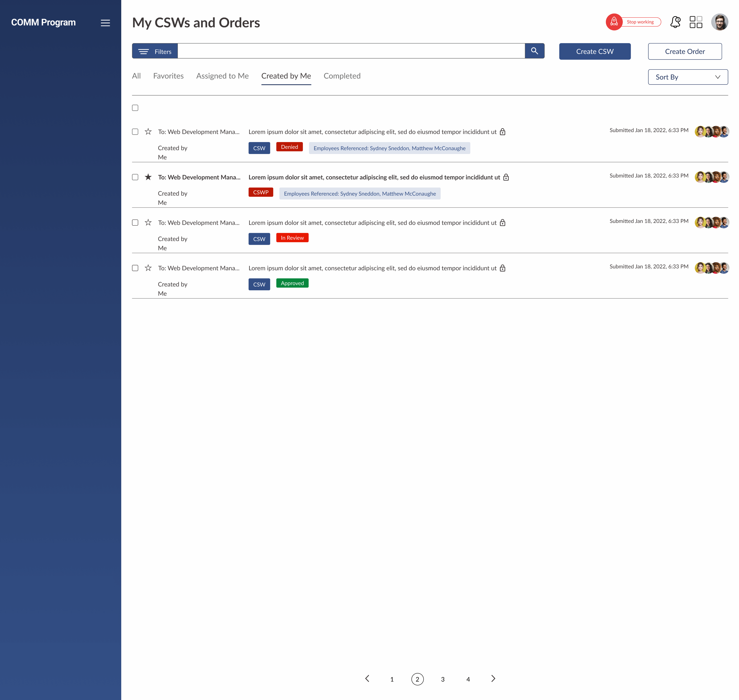Click the lock icon on Approved row
This screenshot has width=739, height=700.
pos(502,268)
